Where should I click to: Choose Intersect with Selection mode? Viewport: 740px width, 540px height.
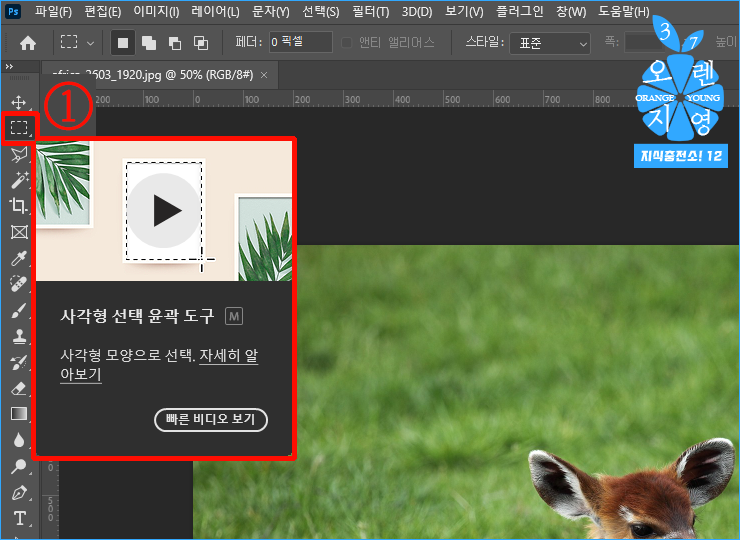[201, 43]
